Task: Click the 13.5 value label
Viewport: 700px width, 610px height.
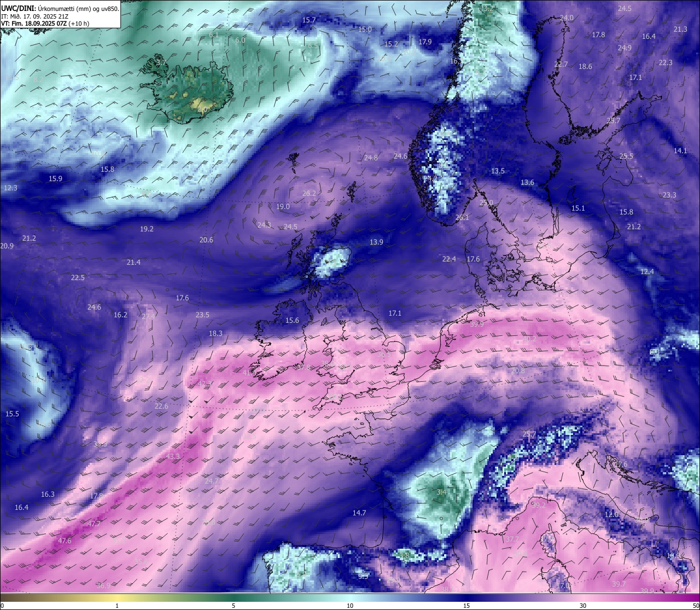Action: click(x=498, y=171)
